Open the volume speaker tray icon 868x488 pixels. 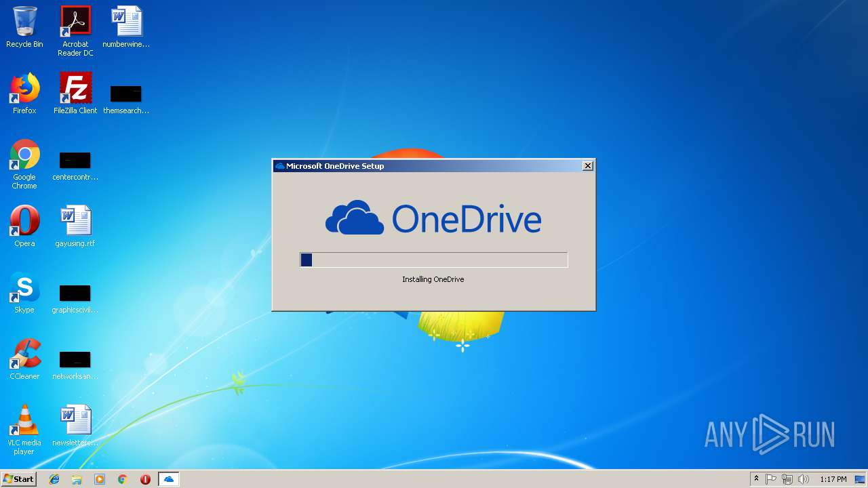pos(804,479)
